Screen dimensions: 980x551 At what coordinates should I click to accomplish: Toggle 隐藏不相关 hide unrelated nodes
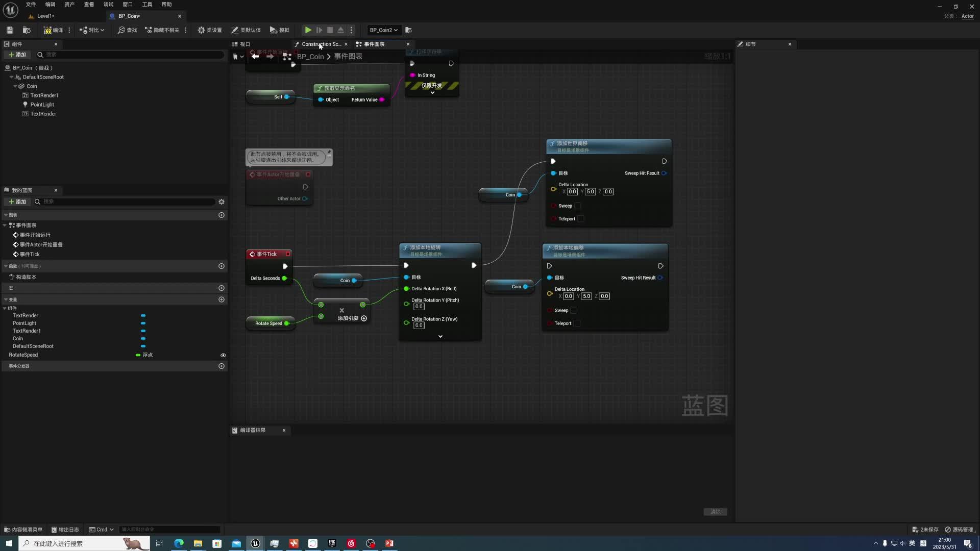coord(162,30)
